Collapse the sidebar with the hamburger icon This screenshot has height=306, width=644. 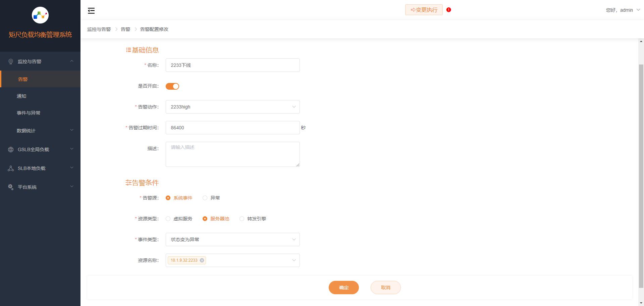(91, 11)
